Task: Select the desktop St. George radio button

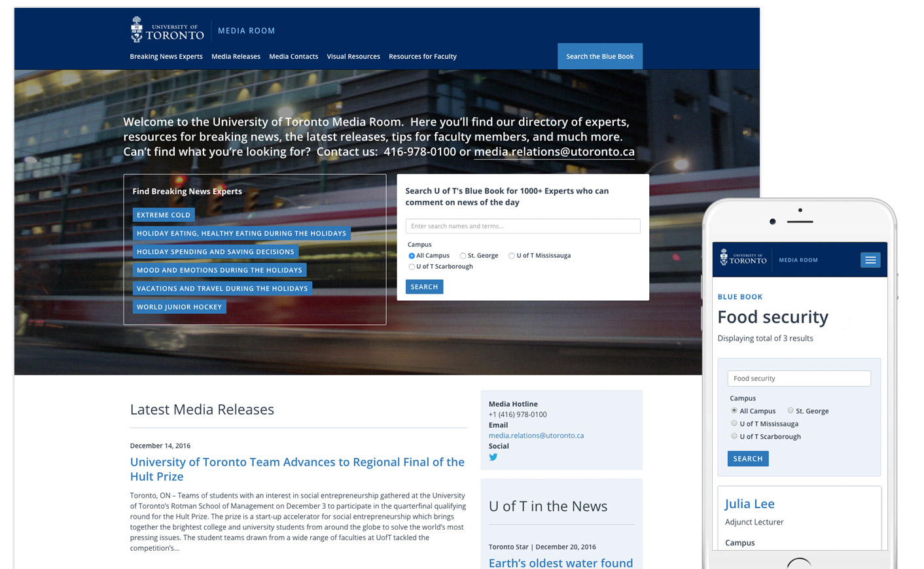Action: pos(463,256)
